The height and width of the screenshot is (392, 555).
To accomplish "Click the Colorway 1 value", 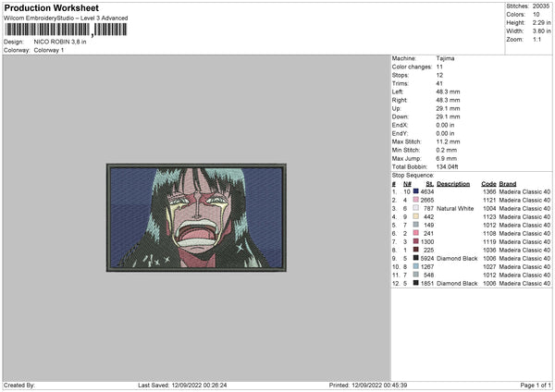I will point(49,50).
